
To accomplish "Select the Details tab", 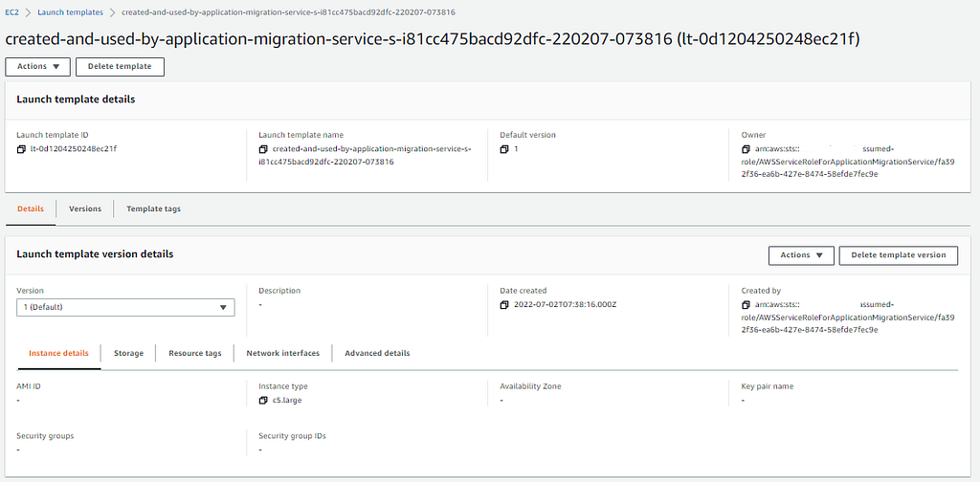I will tap(31, 209).
